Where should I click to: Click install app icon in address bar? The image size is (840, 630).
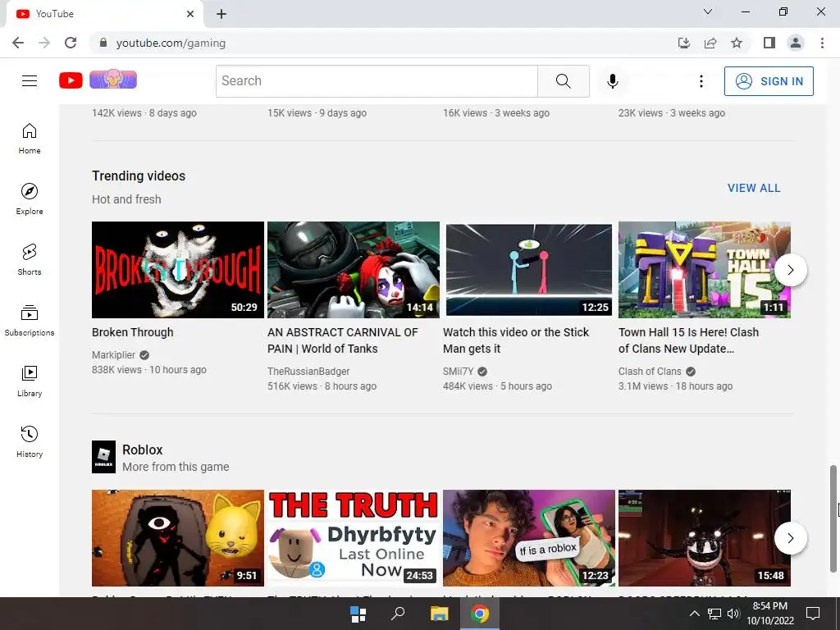click(683, 43)
